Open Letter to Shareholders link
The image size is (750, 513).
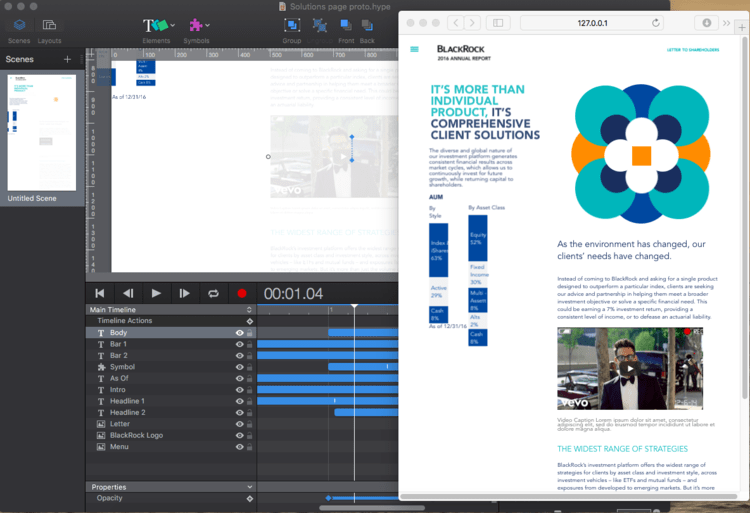tap(693, 50)
